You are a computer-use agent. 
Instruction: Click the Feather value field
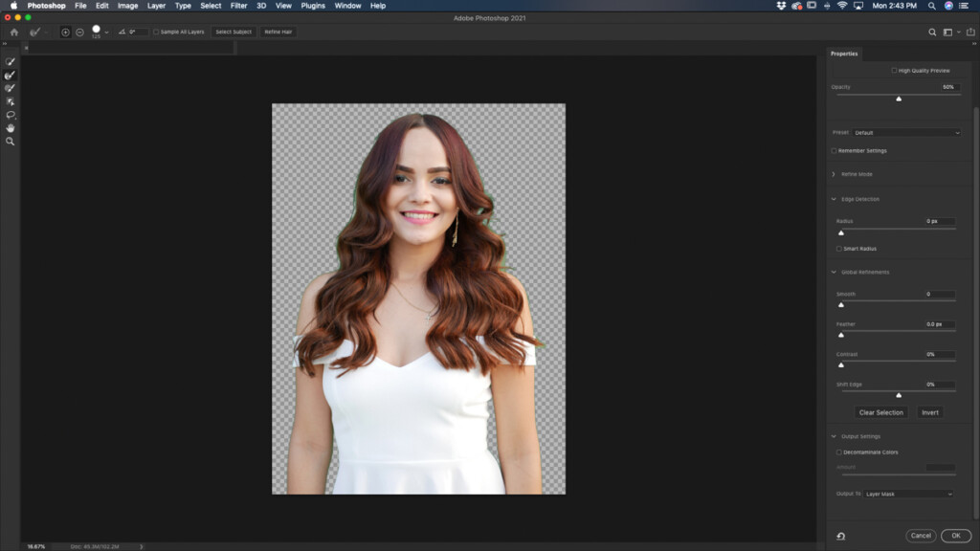[940, 324]
